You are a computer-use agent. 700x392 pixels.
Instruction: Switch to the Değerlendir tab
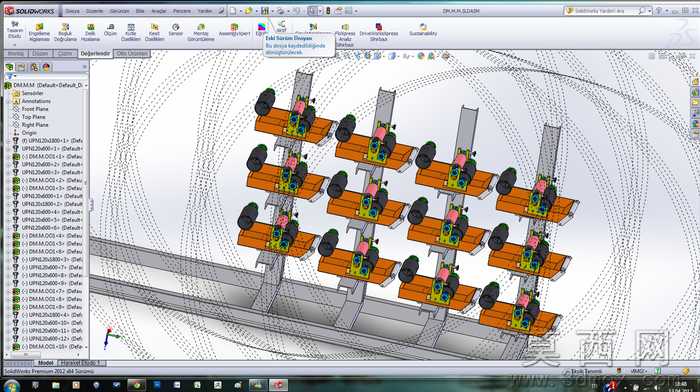pyautogui.click(x=95, y=54)
